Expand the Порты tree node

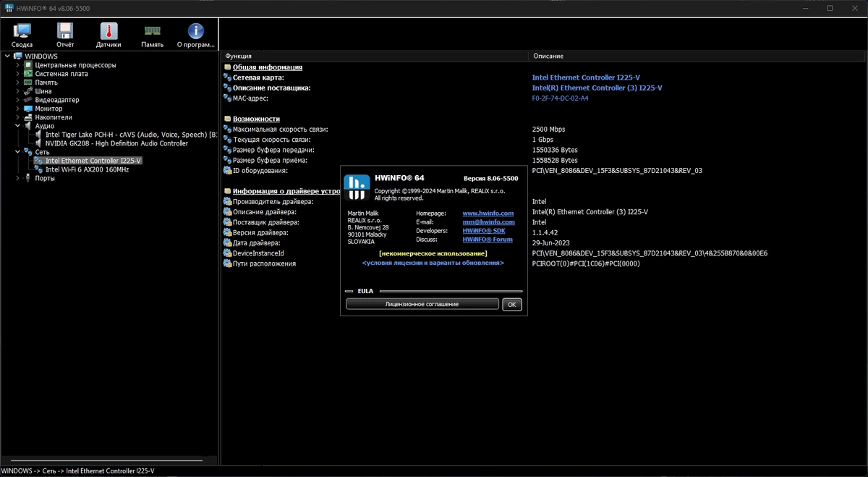coord(18,178)
